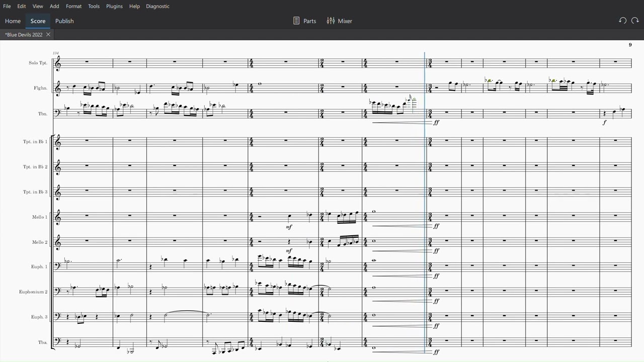Screen dimensions: 644x362
Task: Click the Tpt. in Bb 3 label
Action: (35, 192)
